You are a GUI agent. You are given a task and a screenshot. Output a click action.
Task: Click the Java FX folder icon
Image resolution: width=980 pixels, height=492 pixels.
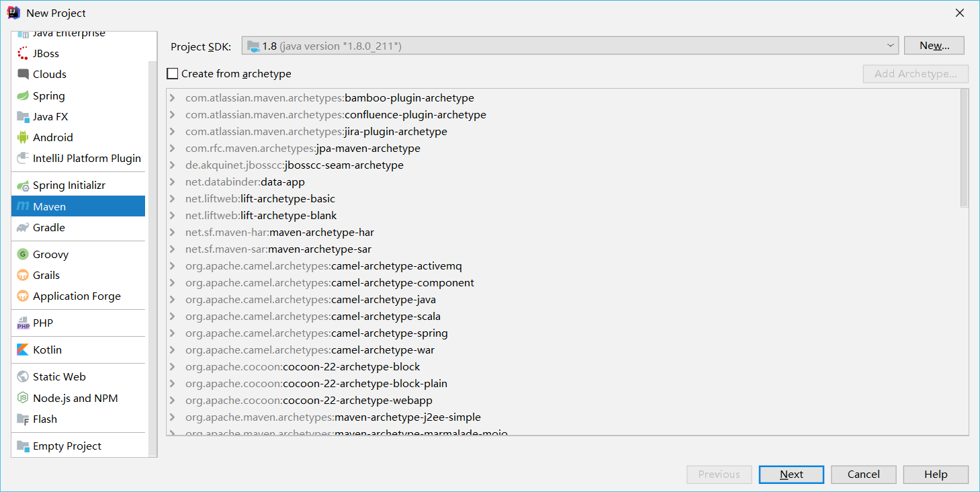coord(23,117)
